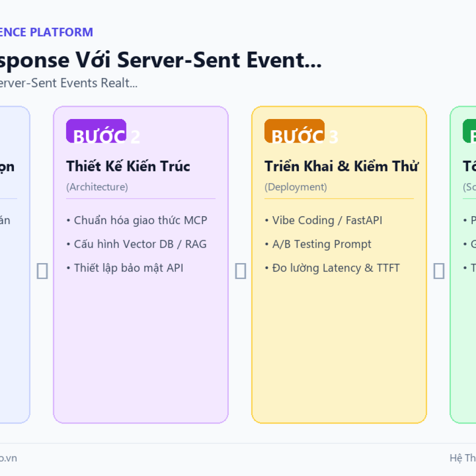Click the (Deployment) subtitle
The height and width of the screenshot is (476, 476).
tap(296, 187)
